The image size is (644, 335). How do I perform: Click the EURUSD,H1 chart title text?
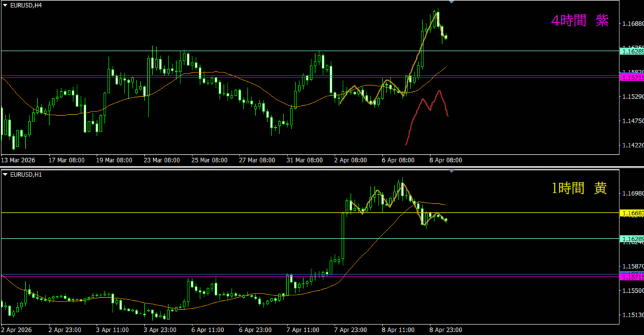(x=25, y=174)
